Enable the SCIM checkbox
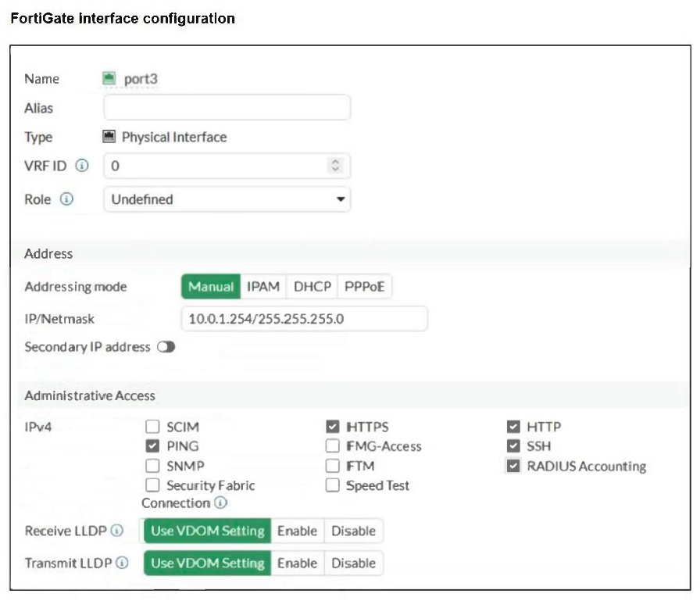 click(152, 427)
